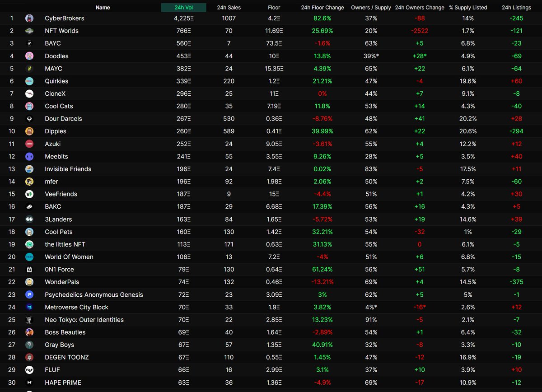Click Dippies 24h listings value -294

coord(517,131)
